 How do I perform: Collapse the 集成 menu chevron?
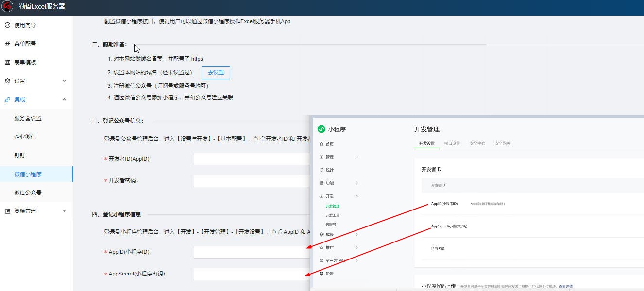(65, 99)
